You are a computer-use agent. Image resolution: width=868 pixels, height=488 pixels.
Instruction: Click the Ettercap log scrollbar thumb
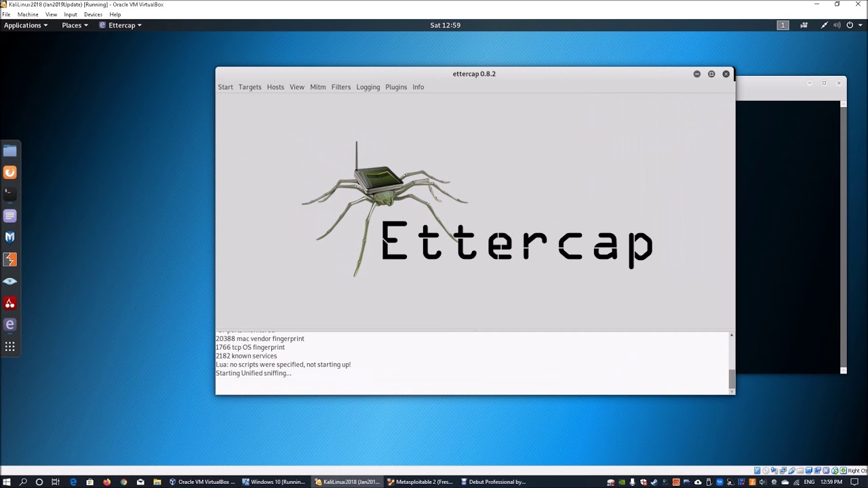732,379
